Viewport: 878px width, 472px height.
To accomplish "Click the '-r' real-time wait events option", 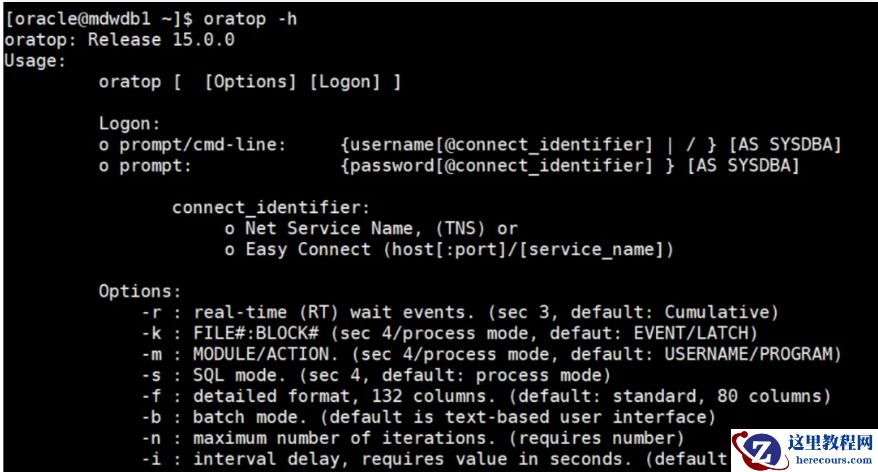I will (151, 312).
